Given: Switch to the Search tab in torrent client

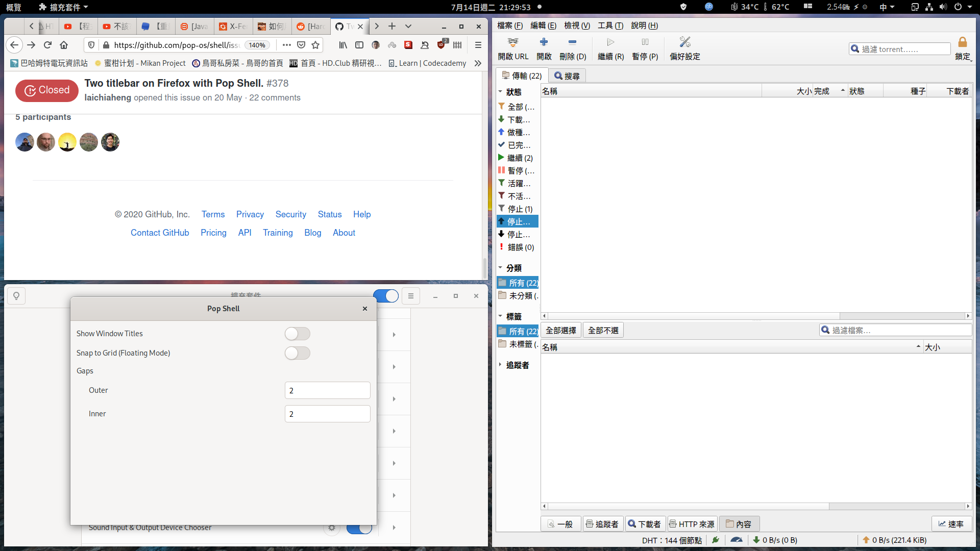Looking at the screenshot, I should click(x=567, y=76).
